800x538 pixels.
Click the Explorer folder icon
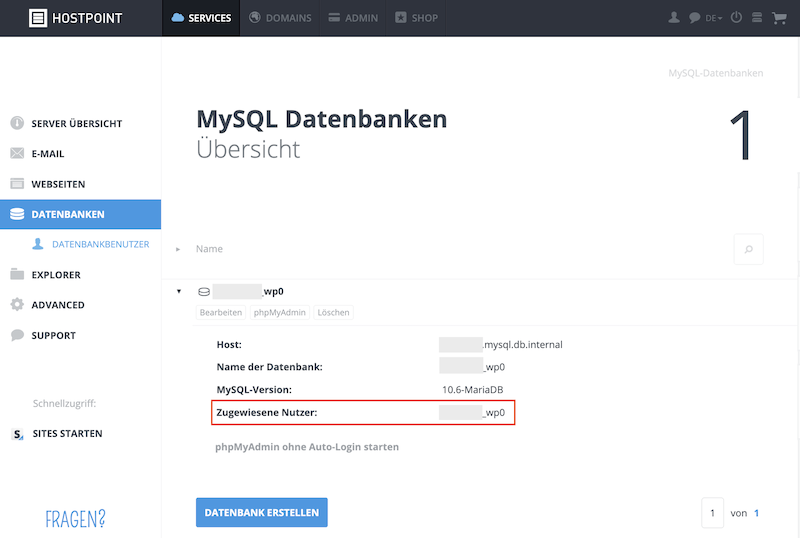tap(17, 274)
